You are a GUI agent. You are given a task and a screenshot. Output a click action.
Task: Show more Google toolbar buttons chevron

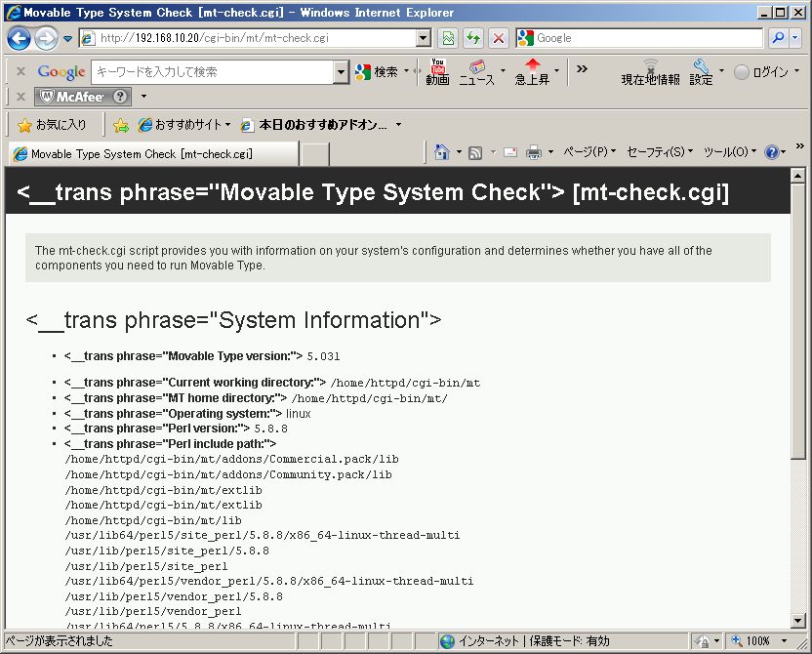[x=582, y=68]
